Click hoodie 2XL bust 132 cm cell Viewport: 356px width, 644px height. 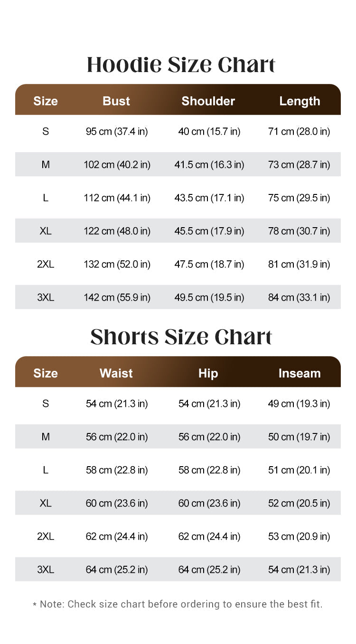click(x=117, y=264)
